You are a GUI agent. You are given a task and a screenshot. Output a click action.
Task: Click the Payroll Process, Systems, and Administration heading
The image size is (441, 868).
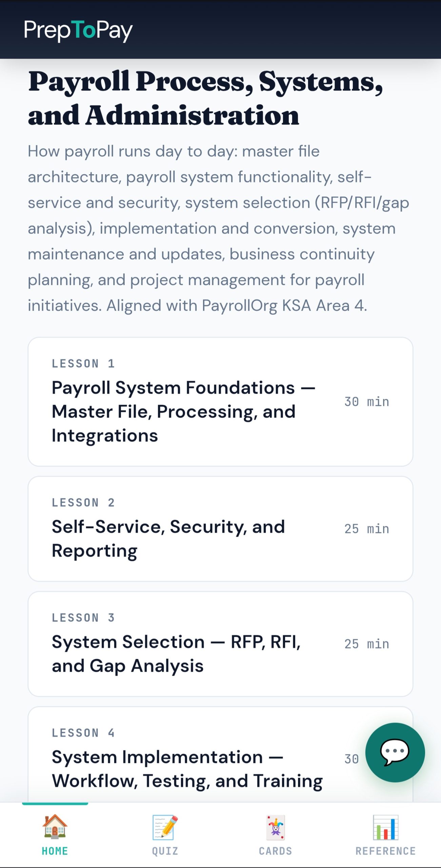point(205,98)
